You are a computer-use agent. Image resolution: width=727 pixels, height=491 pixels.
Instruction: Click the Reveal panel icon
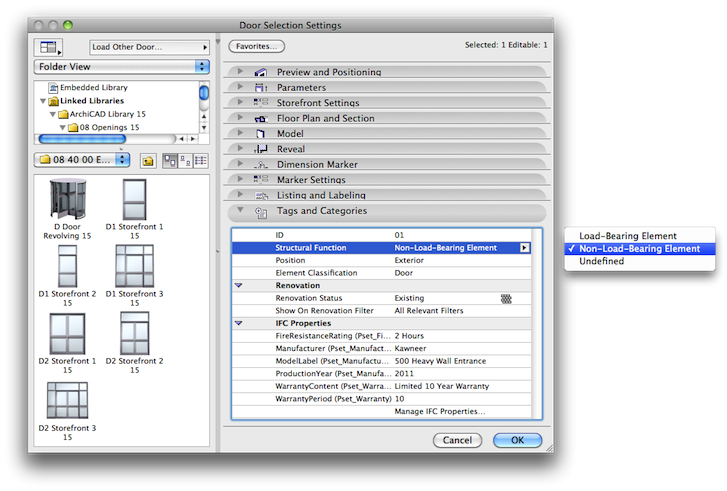click(261, 149)
